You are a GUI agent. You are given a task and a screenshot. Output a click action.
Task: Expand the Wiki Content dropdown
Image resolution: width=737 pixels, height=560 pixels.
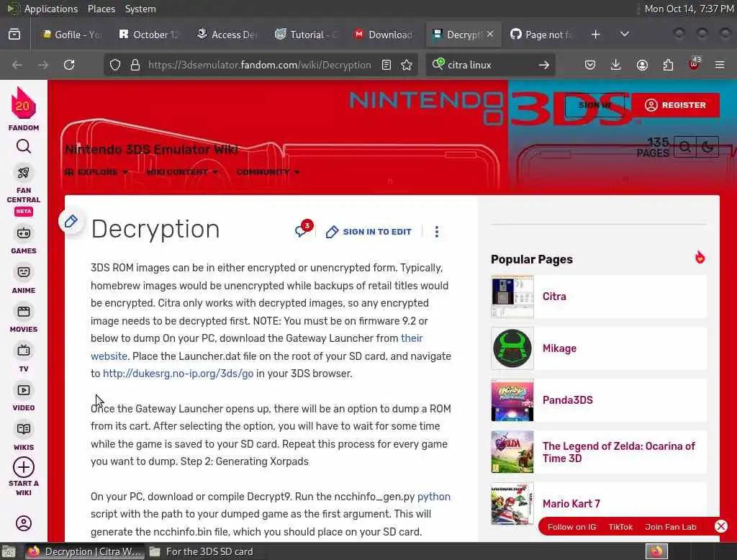(182, 172)
